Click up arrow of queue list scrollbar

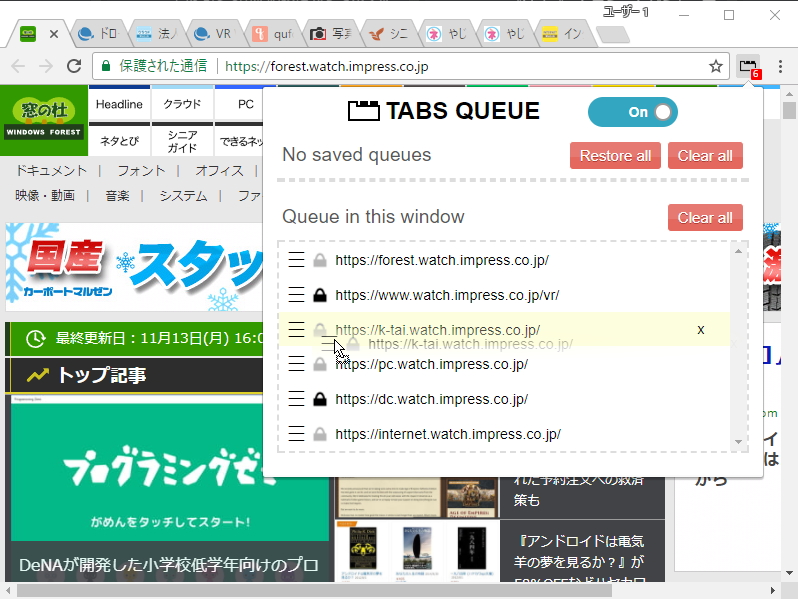point(738,251)
